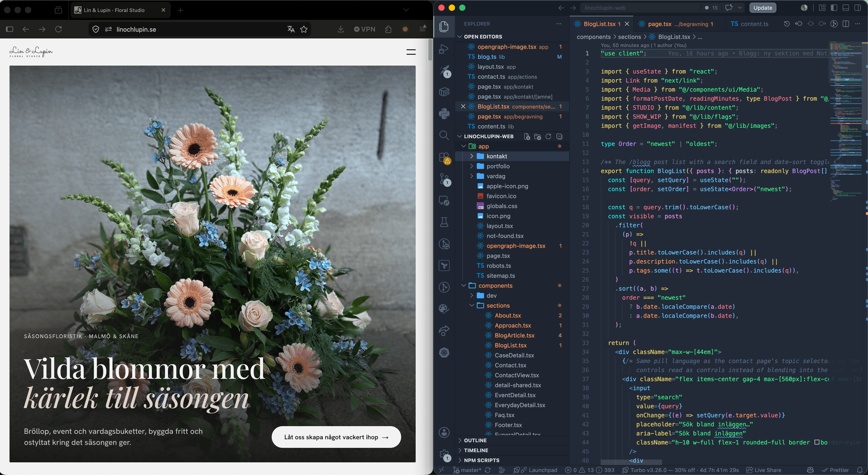The width and height of the screenshot is (868, 475).
Task: Click master branch in status bar
Action: (467, 470)
